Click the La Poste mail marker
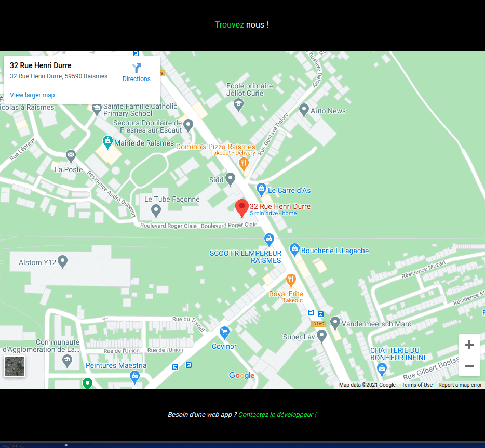The width and height of the screenshot is (485, 448). click(71, 156)
